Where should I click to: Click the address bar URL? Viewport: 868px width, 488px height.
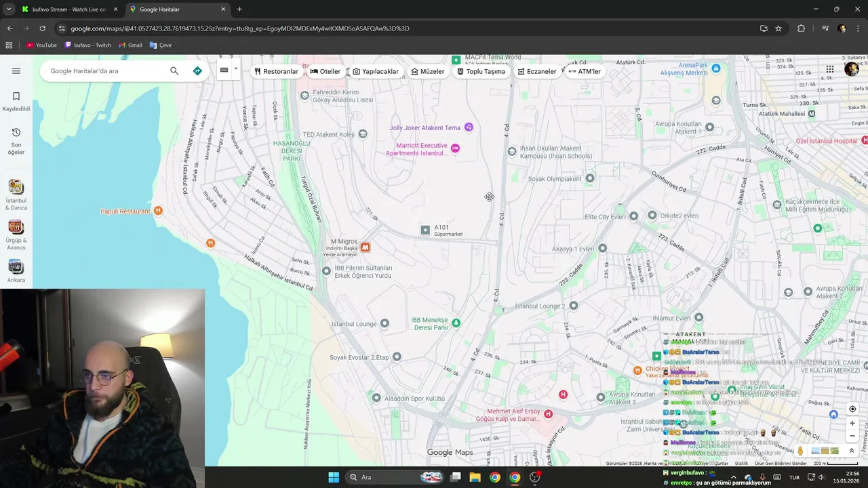[x=240, y=28]
